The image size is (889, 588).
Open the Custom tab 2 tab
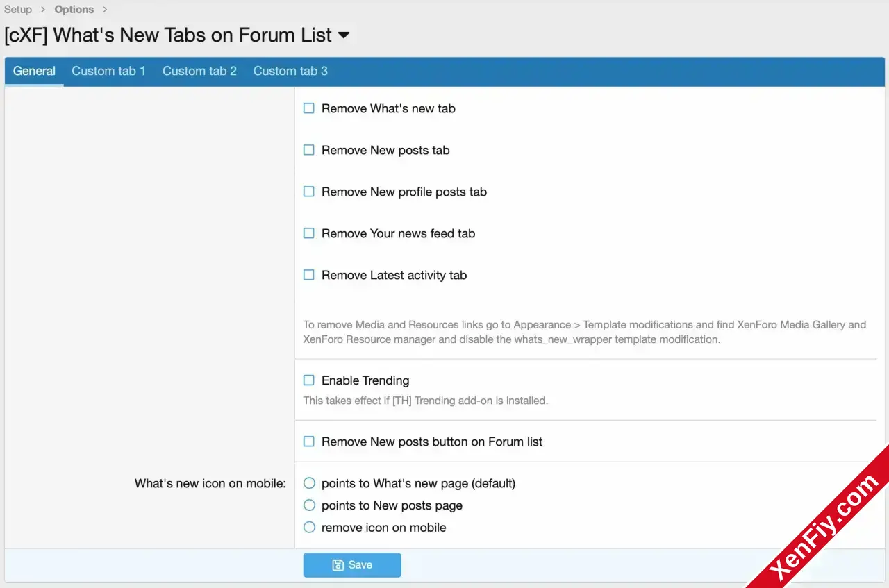coord(199,71)
